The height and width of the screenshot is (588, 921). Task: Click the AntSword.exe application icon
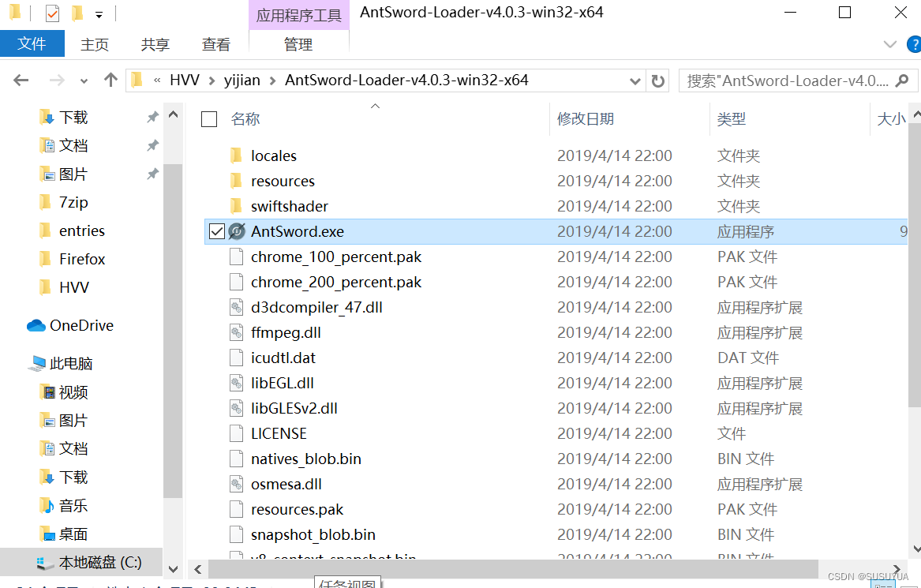(237, 231)
